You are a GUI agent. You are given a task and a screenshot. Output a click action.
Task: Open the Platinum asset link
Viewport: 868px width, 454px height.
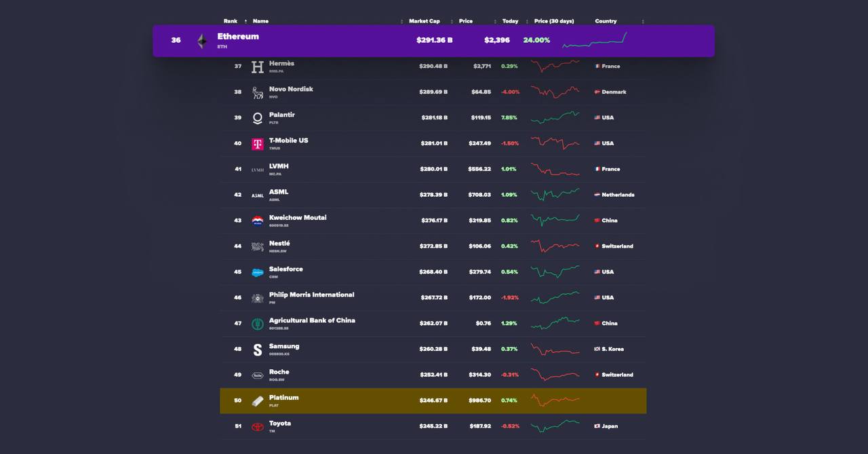click(x=283, y=398)
